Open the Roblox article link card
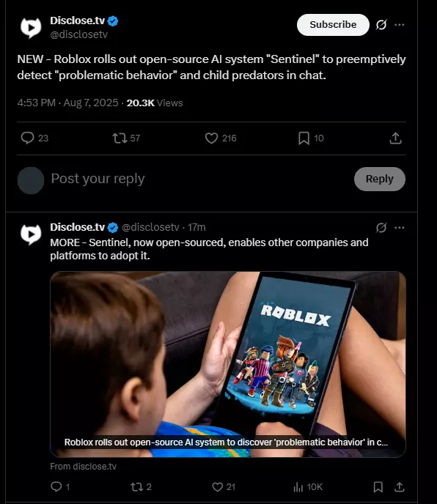437x504 pixels. [228, 364]
